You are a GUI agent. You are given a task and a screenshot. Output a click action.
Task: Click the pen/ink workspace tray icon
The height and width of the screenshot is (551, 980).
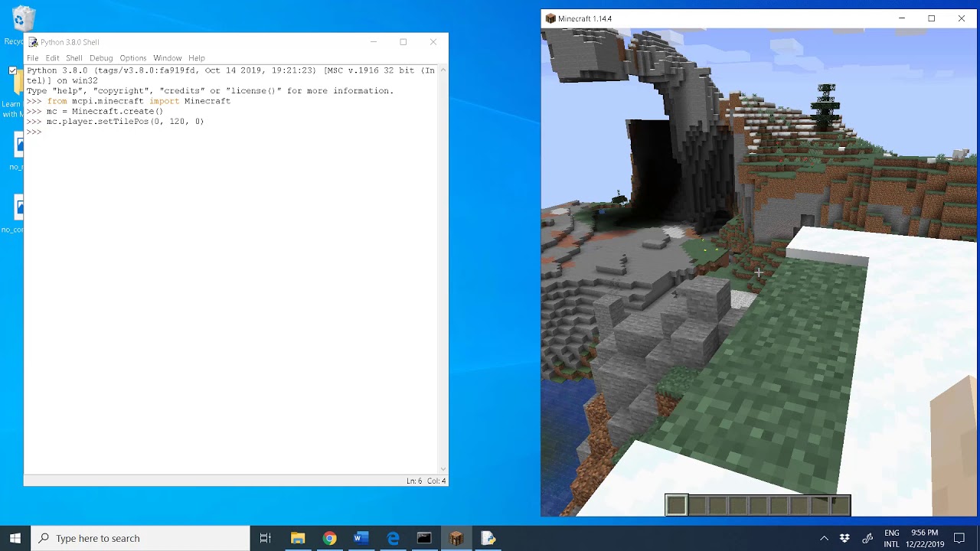point(867,538)
